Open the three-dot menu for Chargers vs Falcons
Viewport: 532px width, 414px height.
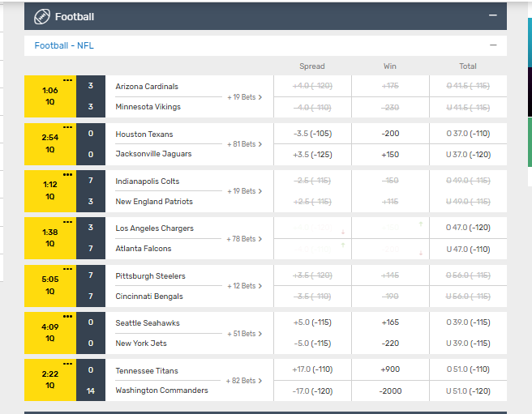68,221
